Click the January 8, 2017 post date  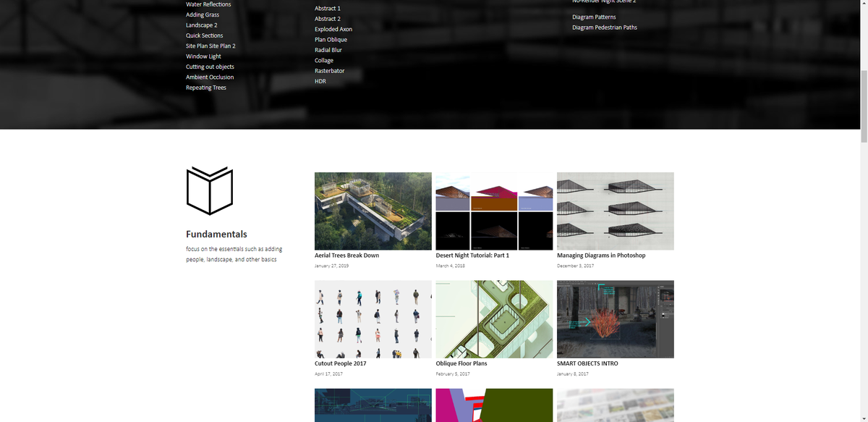point(573,374)
